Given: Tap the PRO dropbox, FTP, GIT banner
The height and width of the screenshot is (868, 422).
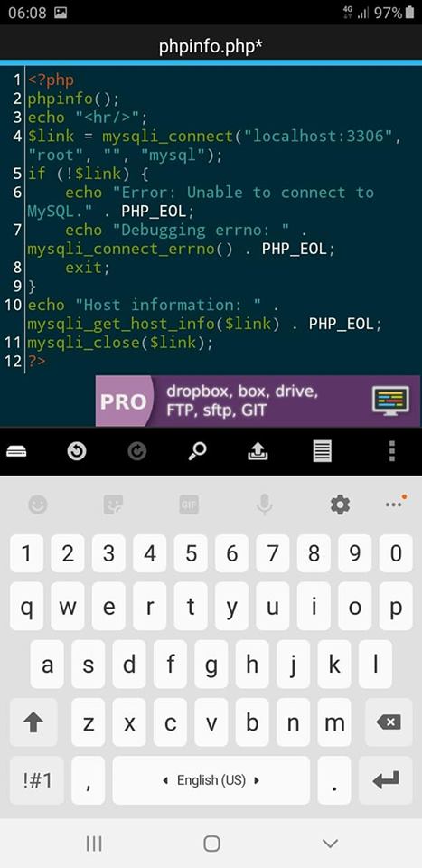Looking at the screenshot, I should [x=258, y=401].
